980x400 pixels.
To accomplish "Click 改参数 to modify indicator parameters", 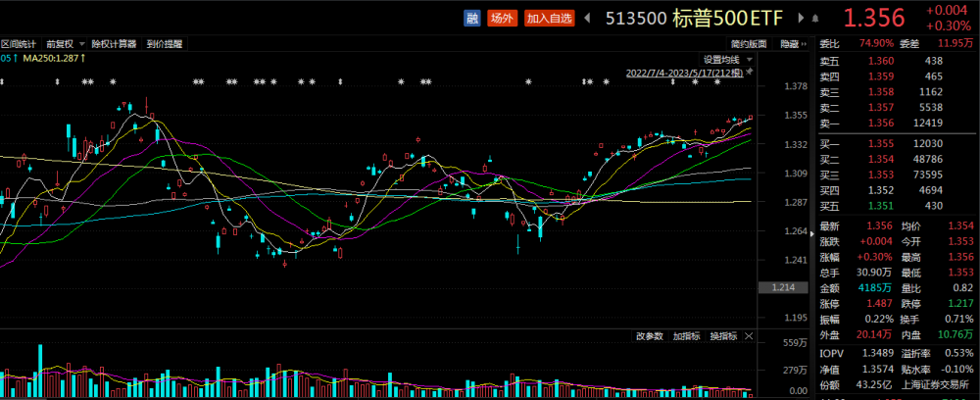I will point(649,336).
